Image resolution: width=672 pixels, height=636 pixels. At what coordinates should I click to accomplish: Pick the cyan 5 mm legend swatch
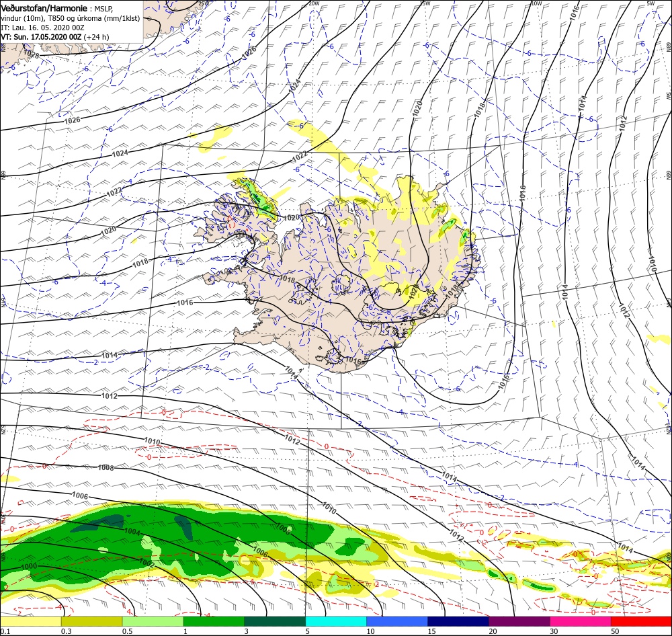pos(336,621)
